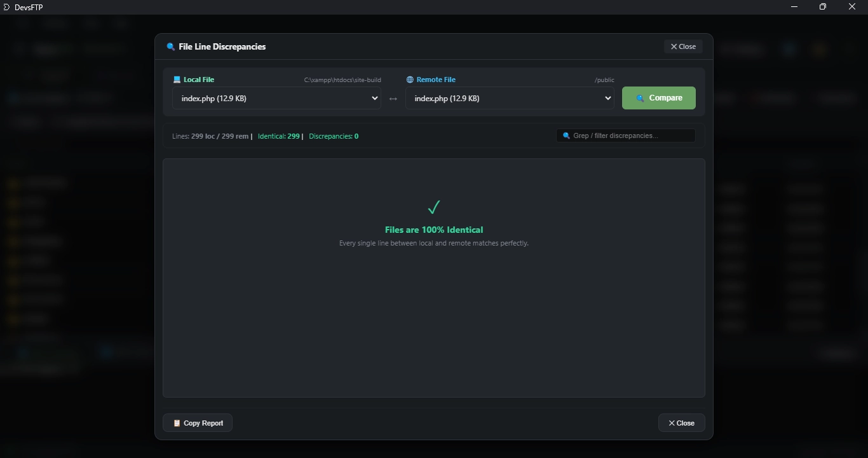The image size is (868, 458).
Task: Click the Grep filter discrepancies field
Action: point(626,135)
